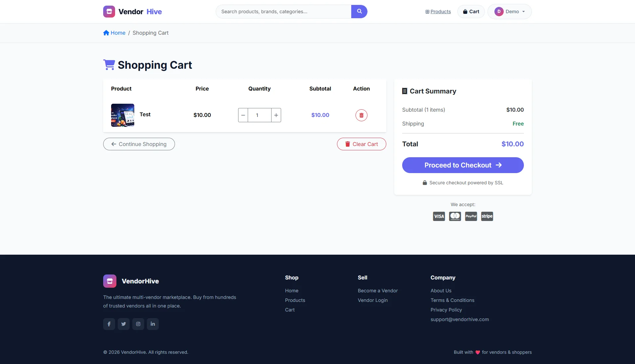Screen dimensions: 635x364
Task: Open the LinkedIn social icon
Action: click(x=152, y=324)
